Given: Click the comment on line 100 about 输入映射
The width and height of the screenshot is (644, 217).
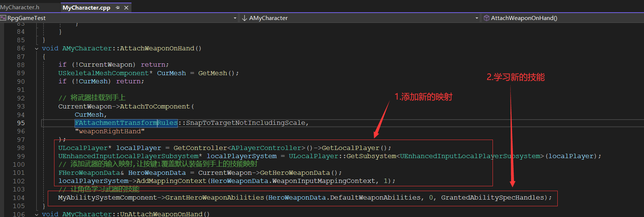Looking at the screenshot, I should [x=158, y=164].
